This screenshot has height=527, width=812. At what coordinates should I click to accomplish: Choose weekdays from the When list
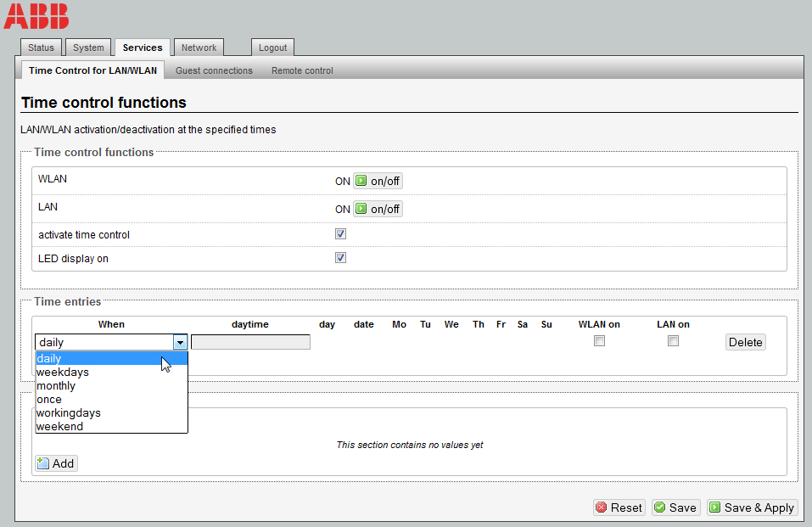click(x=111, y=372)
